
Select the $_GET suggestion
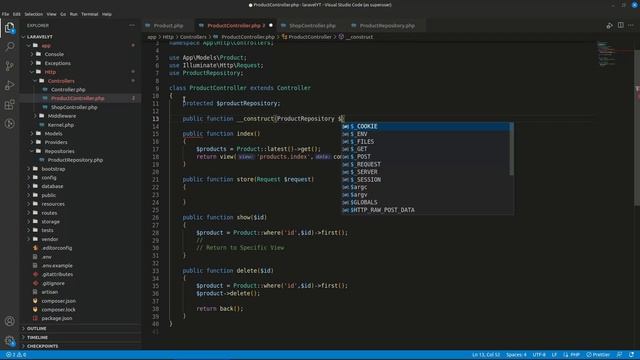click(425, 149)
